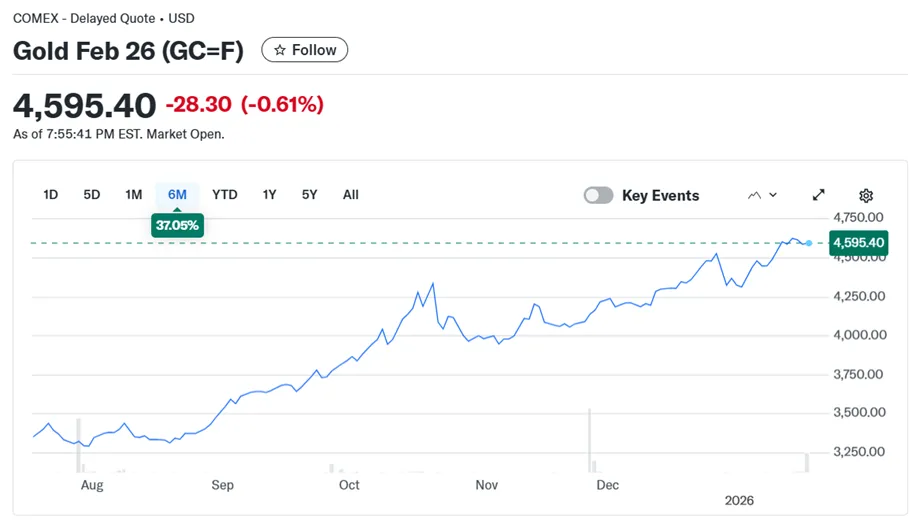Click the current price dot on chart line

[x=809, y=243]
